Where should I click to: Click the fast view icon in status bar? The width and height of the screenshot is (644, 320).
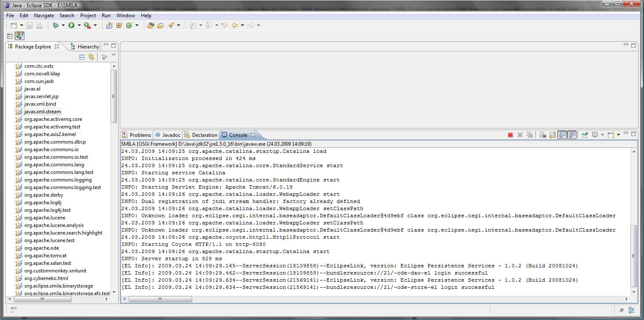pyautogui.click(x=13, y=309)
